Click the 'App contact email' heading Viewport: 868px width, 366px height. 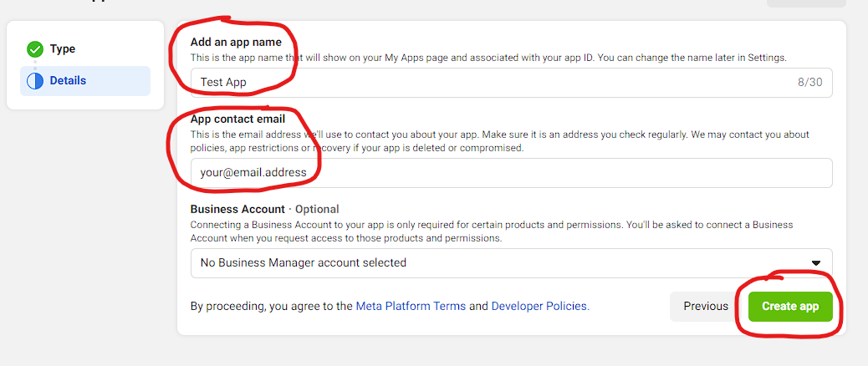[238, 119]
